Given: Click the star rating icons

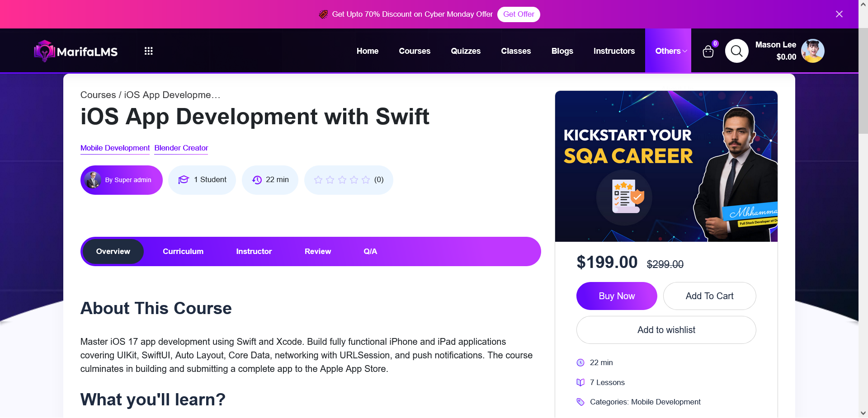Looking at the screenshot, I should pos(342,180).
